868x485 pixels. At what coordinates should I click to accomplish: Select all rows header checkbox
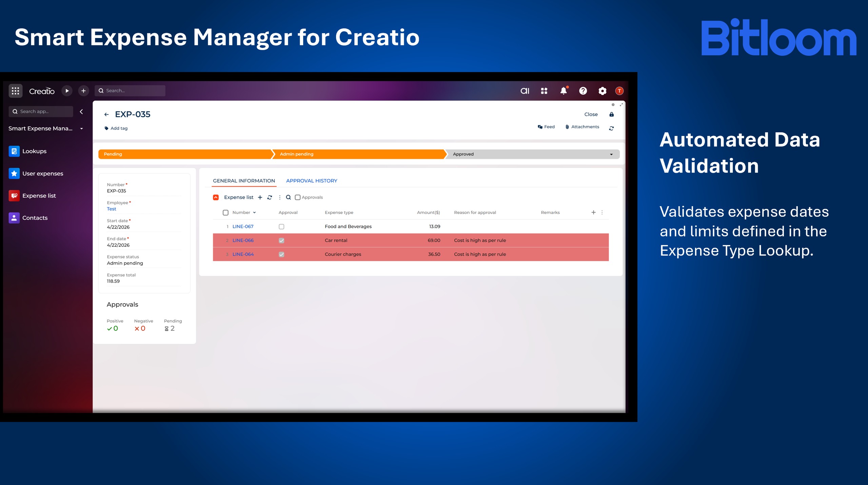[225, 213]
